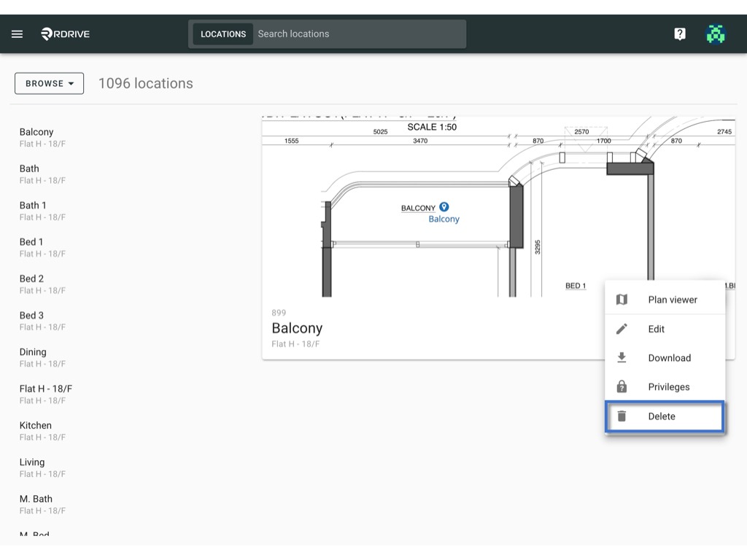Click the trash Delete icon
This screenshot has height=560, width=747.
(x=622, y=416)
